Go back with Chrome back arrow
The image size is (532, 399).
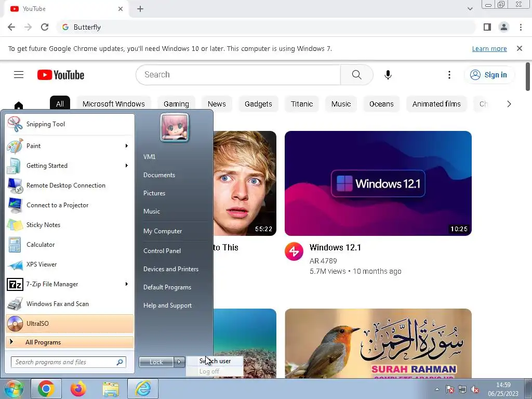(11, 27)
